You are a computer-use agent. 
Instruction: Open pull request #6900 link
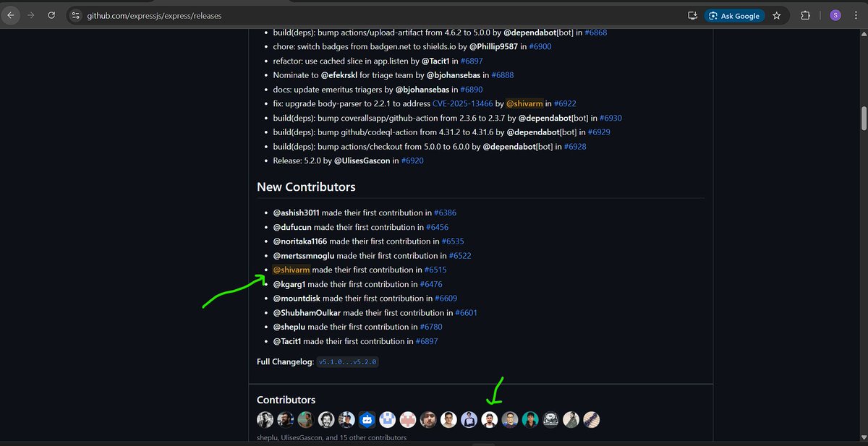tap(540, 46)
